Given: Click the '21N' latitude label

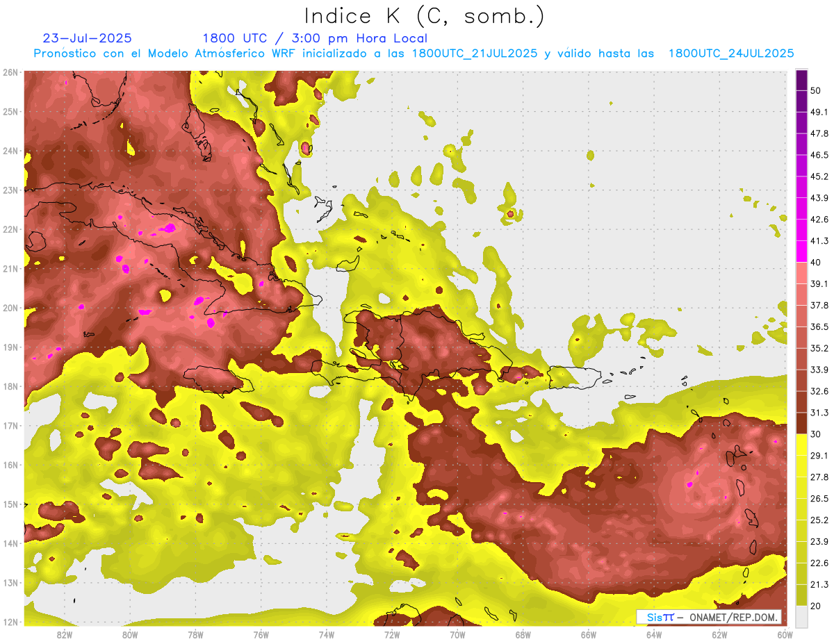Looking at the screenshot, I should point(10,268).
